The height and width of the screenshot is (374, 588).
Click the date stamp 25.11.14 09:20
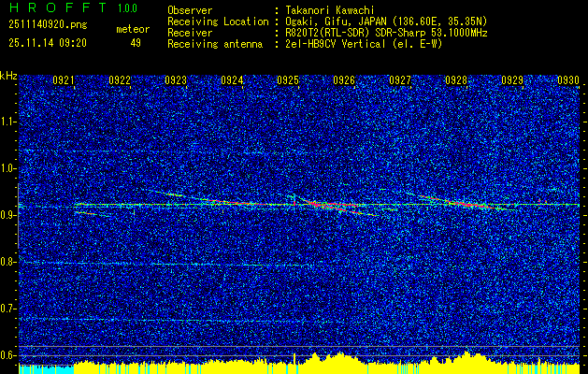pos(48,43)
